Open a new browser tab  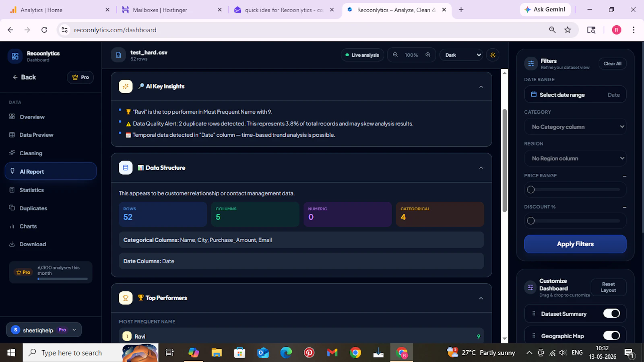tap(461, 10)
